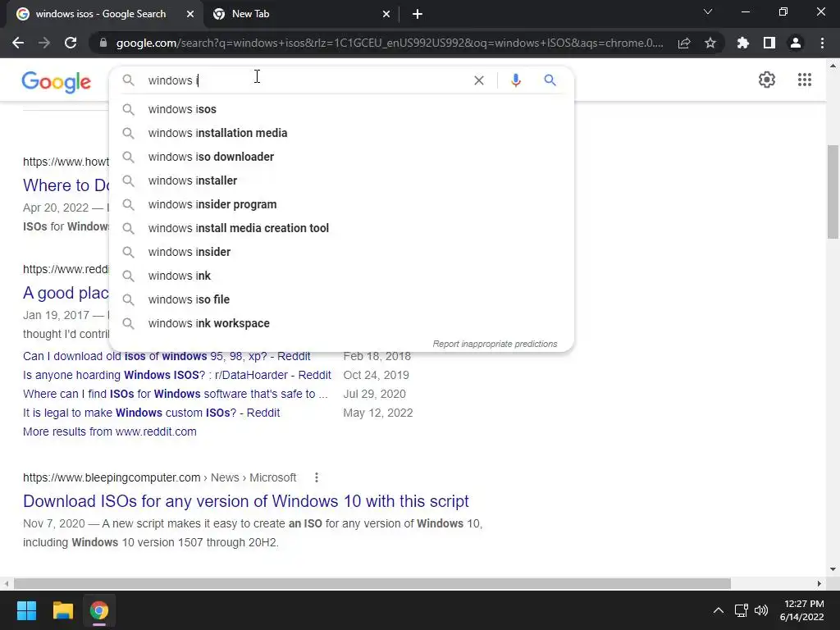Open 'Is anyone hoarding Windows ISOS?' link

pyautogui.click(x=177, y=375)
